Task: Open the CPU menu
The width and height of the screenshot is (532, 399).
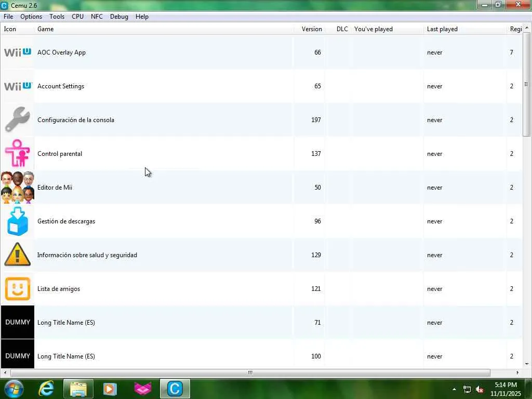Action: coord(78,17)
